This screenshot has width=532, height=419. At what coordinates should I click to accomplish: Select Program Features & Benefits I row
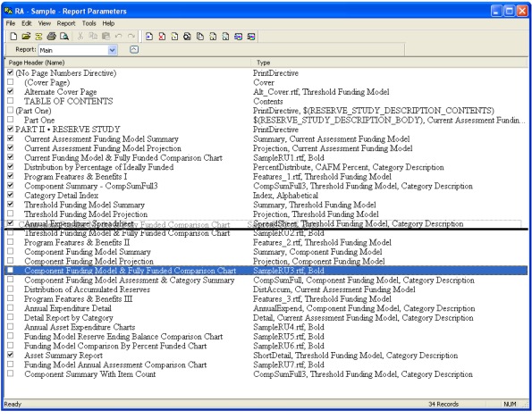[266, 177]
